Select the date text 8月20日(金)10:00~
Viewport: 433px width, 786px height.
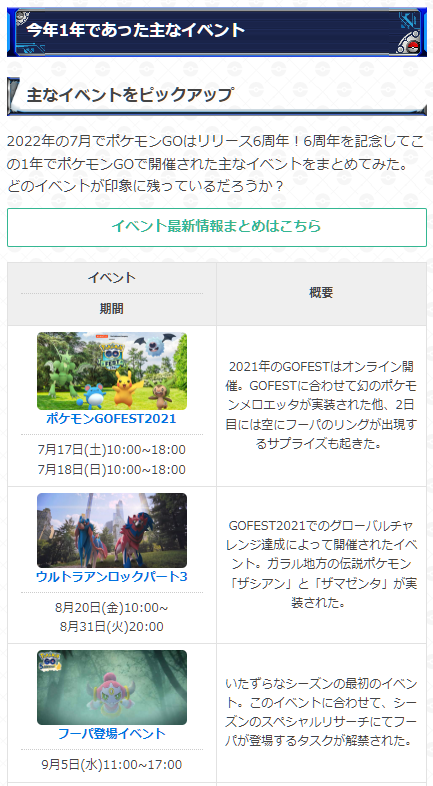112,608
